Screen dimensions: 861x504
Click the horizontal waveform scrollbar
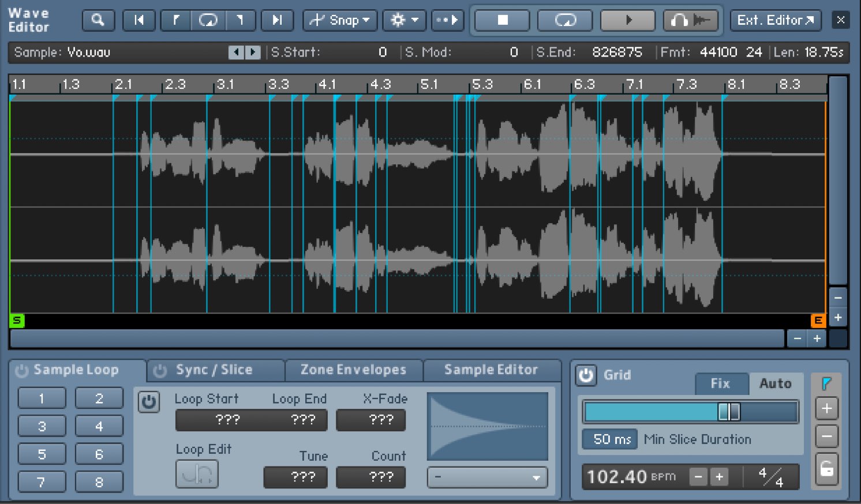[397, 338]
